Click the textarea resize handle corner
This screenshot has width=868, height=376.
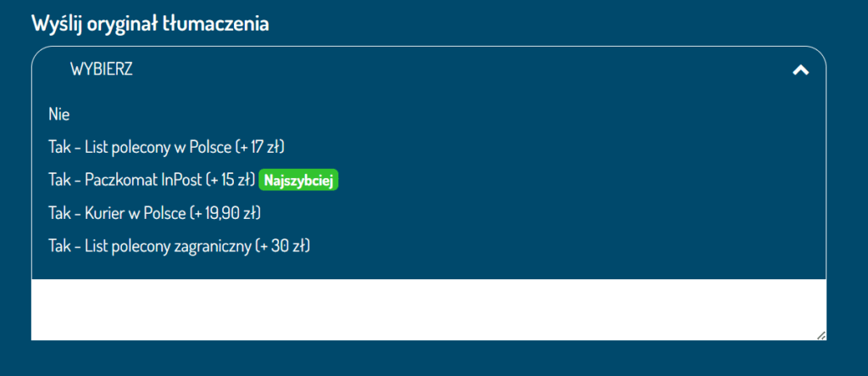pos(821,335)
